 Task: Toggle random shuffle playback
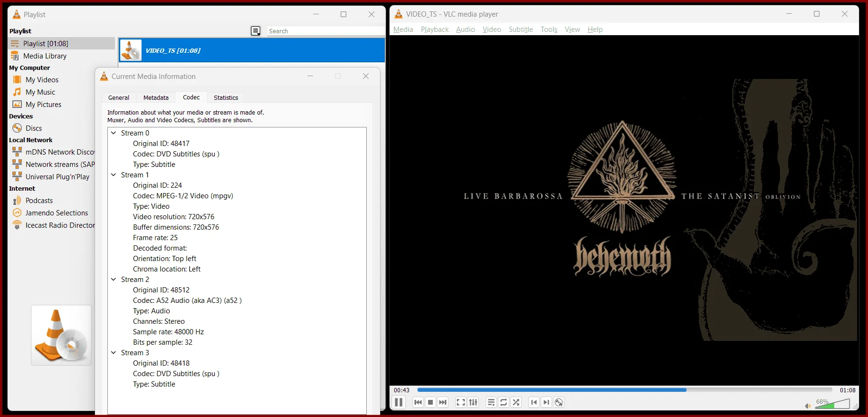tap(516, 402)
